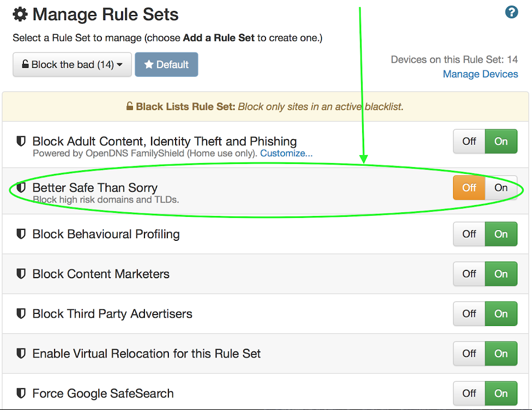The image size is (532, 410).
Task: Click shield icon beside Better Safe Than Sorry
Action: pos(21,187)
